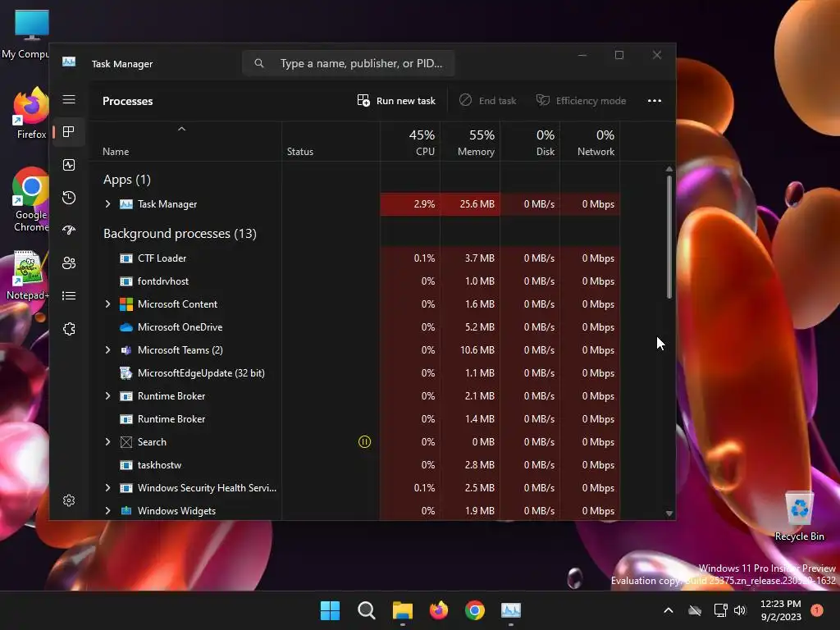Click the volume icon in system tray

tap(740, 610)
